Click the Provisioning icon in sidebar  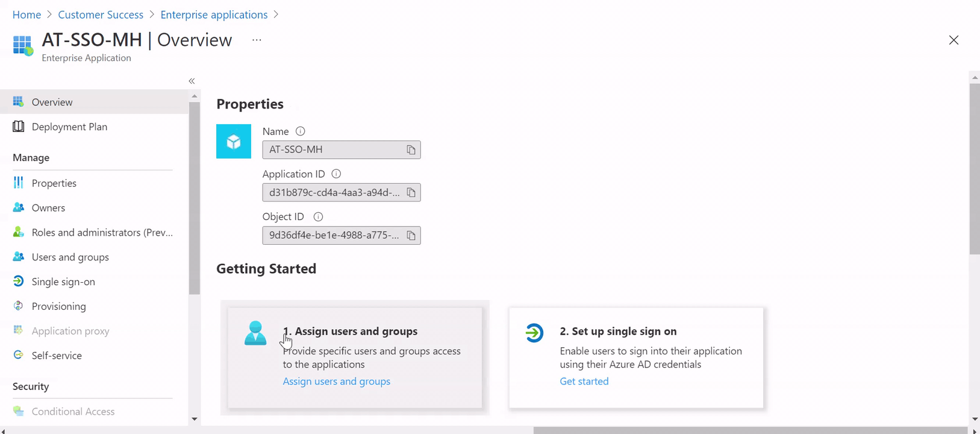19,306
